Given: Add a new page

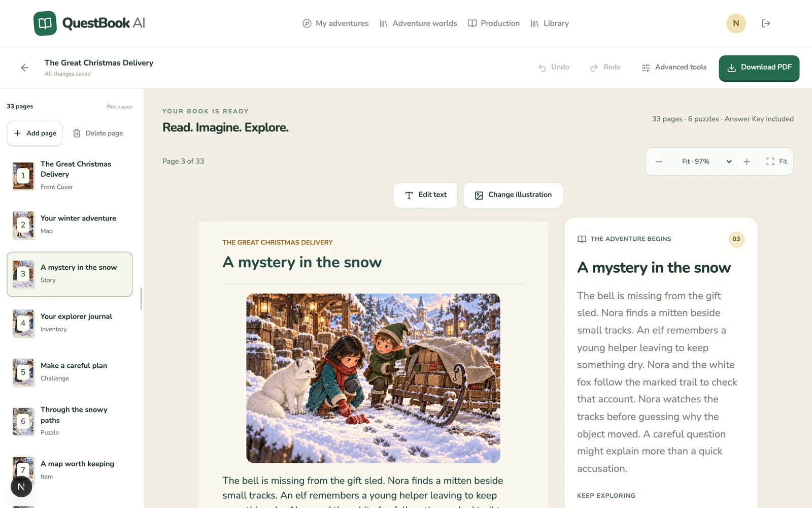Looking at the screenshot, I should click(x=35, y=133).
